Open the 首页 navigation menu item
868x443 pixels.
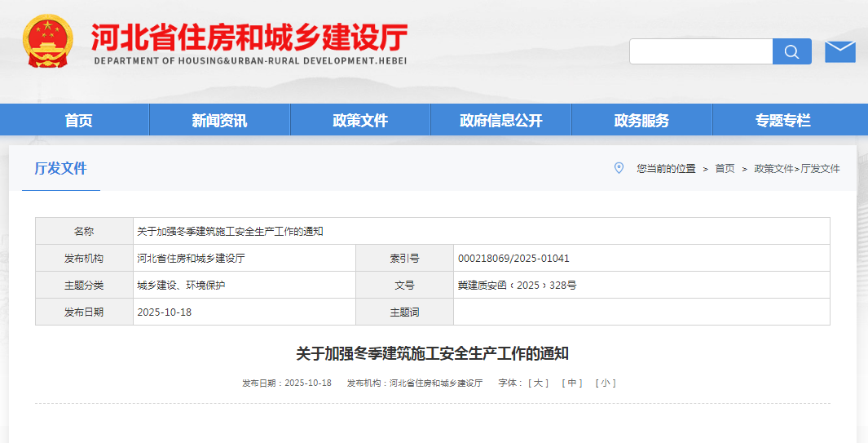click(x=78, y=121)
